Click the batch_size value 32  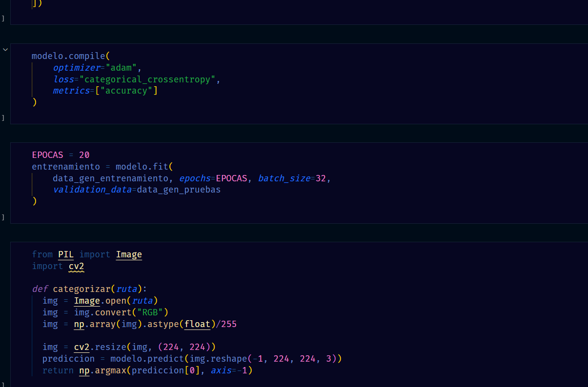point(321,178)
